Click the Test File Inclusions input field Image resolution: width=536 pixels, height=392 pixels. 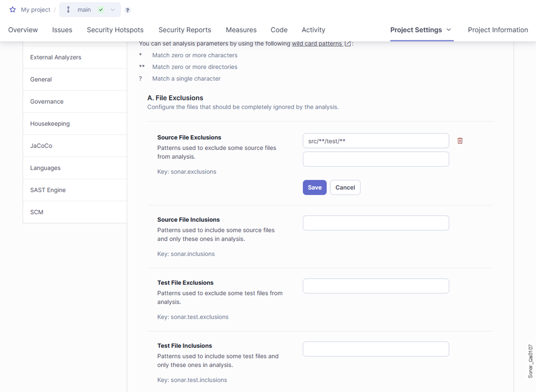pos(375,349)
